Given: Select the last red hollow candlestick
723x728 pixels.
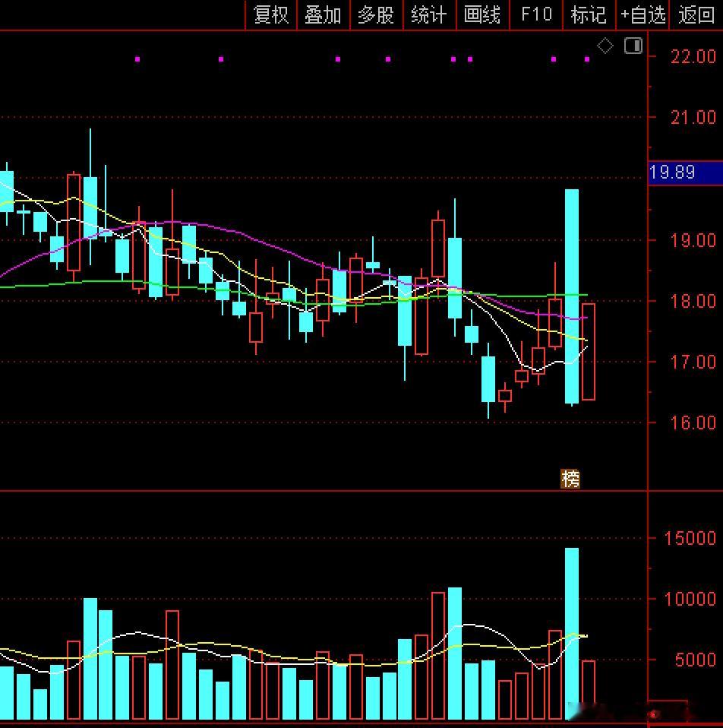Looking at the screenshot, I should pos(589,352).
